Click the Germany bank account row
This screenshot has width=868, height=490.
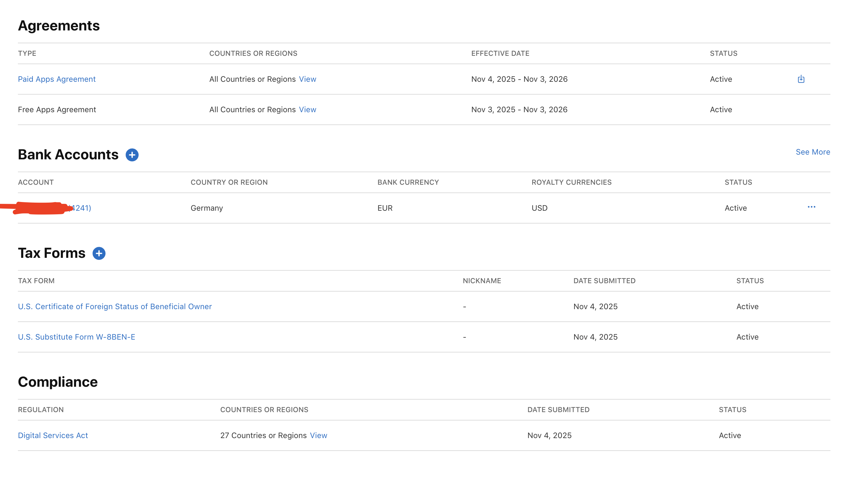(x=206, y=208)
